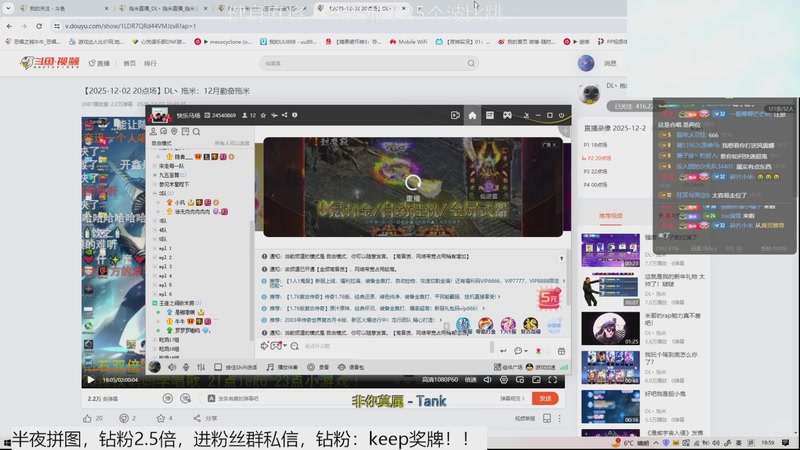Open Douyu 直播 nav item
The width and height of the screenshot is (800, 450).
pos(99,63)
